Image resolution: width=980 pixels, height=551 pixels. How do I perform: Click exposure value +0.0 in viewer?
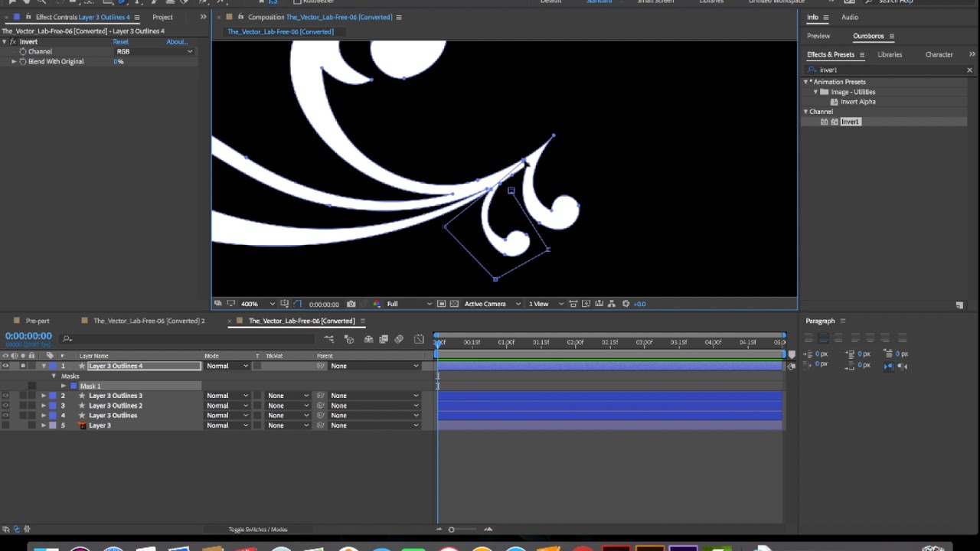640,304
